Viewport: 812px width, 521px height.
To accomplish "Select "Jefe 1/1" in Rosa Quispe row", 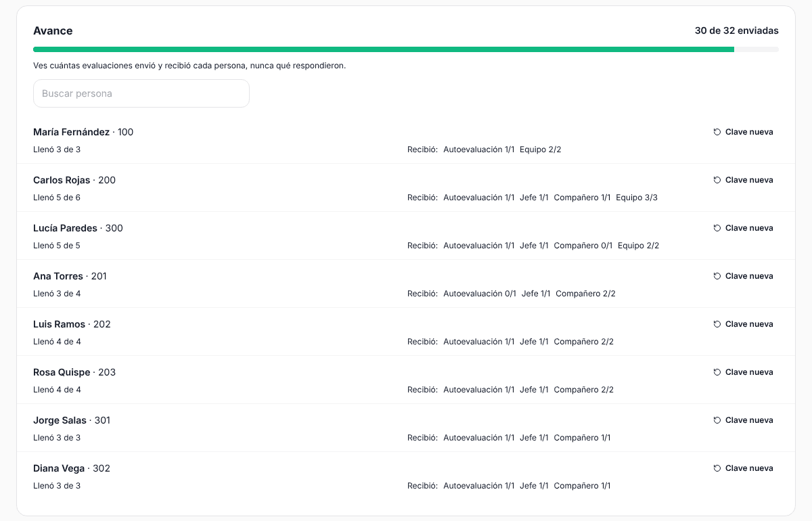I will (534, 390).
